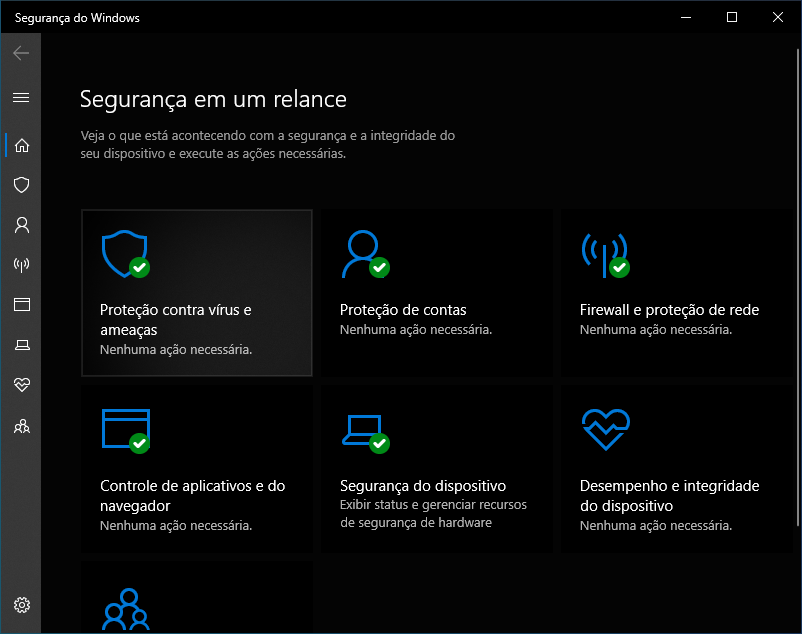
Task: Open Proteção contra vírus e ameaças tile
Action: (x=197, y=293)
